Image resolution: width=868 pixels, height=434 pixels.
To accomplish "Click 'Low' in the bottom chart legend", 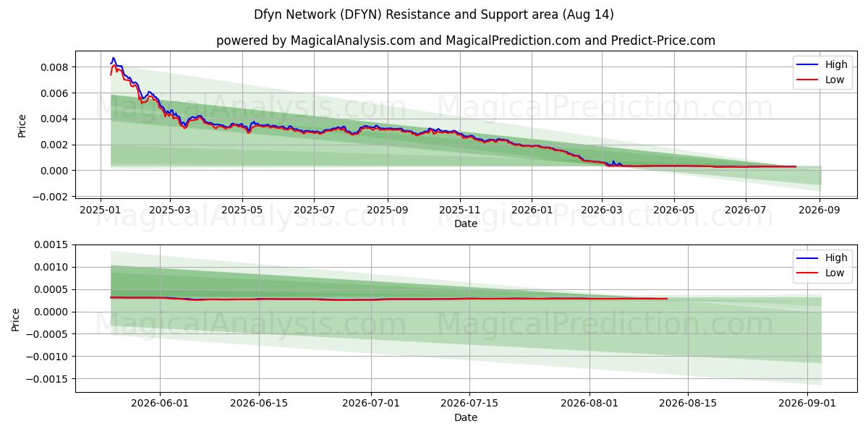I will (x=835, y=273).
